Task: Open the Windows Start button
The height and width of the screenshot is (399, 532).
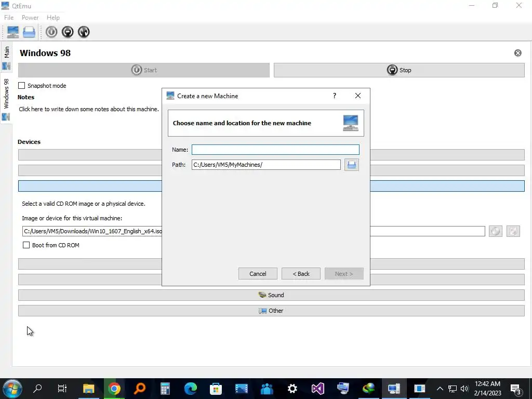Action: [12, 389]
